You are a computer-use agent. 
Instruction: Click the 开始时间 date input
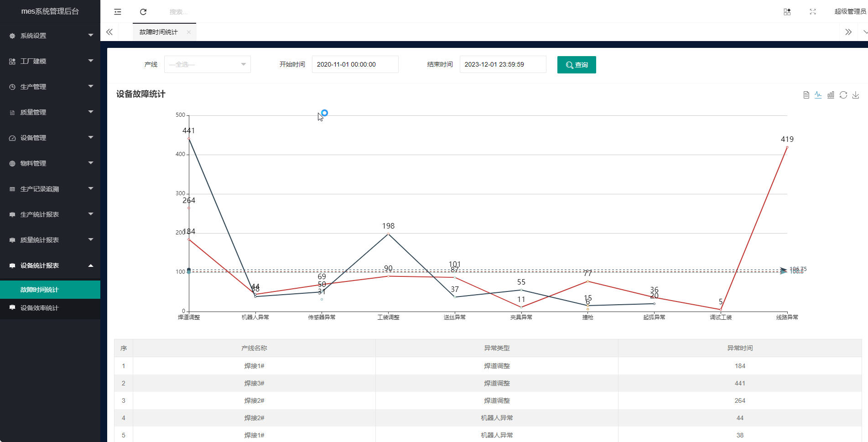355,64
